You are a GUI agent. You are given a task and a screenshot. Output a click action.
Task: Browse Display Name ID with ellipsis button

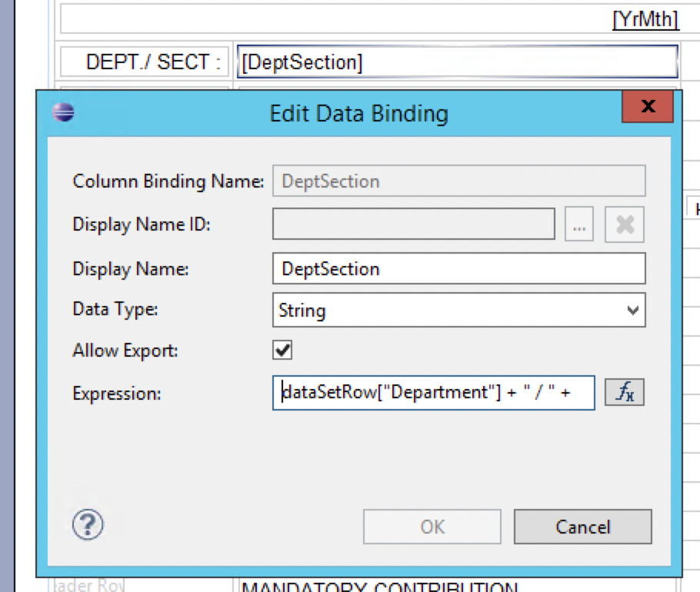point(579,225)
